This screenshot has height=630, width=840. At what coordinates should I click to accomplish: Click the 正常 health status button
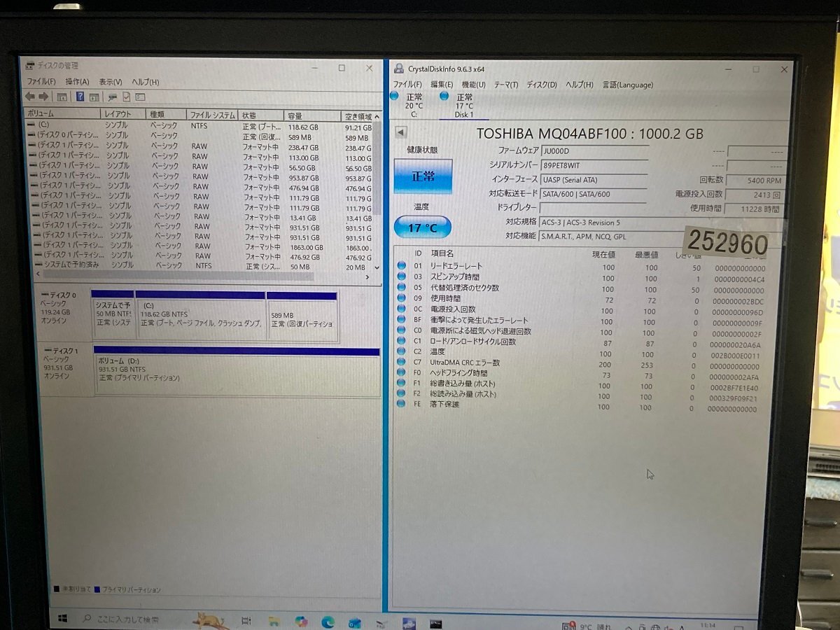click(423, 176)
